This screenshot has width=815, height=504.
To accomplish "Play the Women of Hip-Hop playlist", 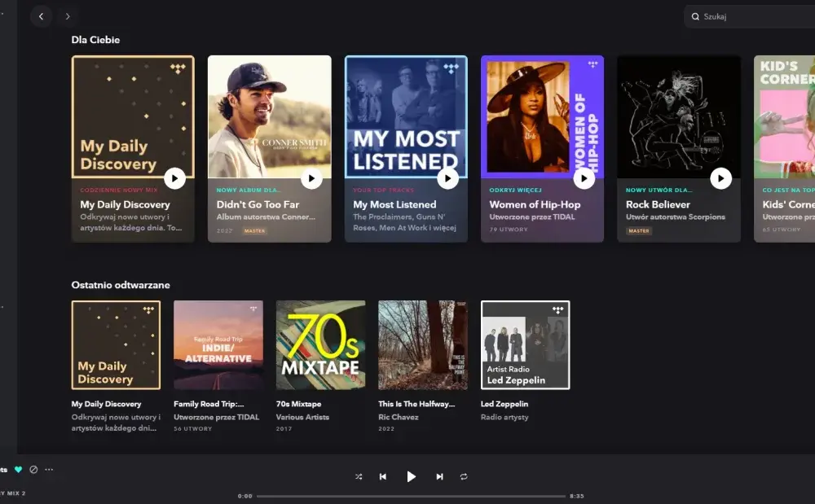I will coord(584,178).
